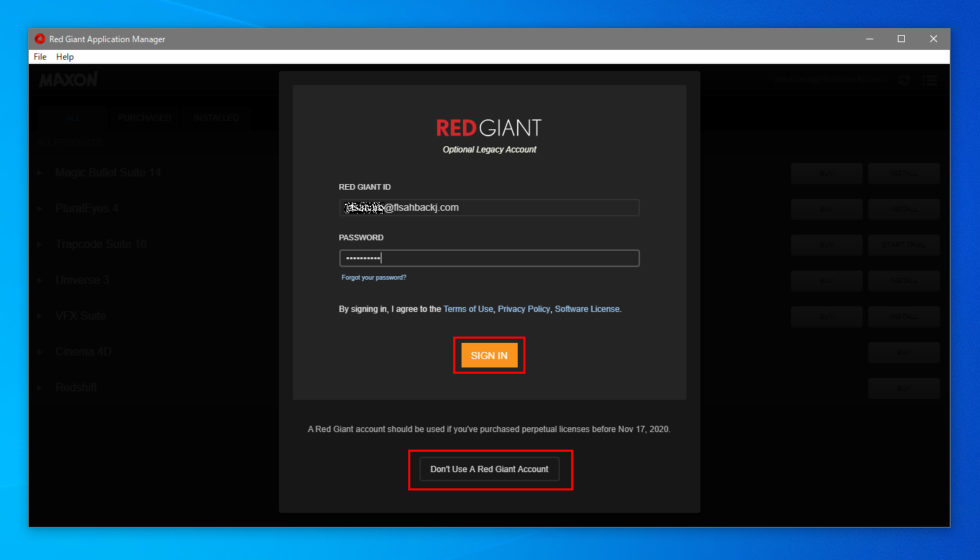Expand the PluralEyes 4 row arrow

[x=40, y=208]
